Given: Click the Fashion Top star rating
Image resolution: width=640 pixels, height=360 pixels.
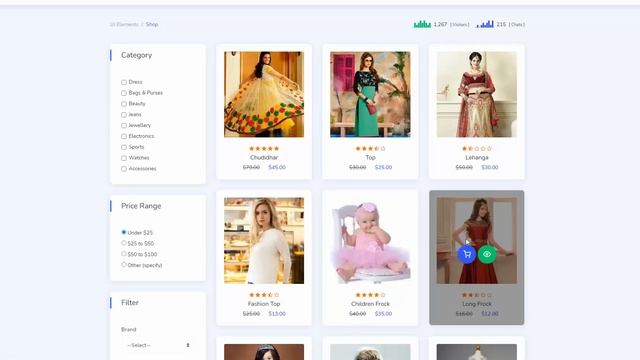Looking at the screenshot, I should [x=264, y=295].
